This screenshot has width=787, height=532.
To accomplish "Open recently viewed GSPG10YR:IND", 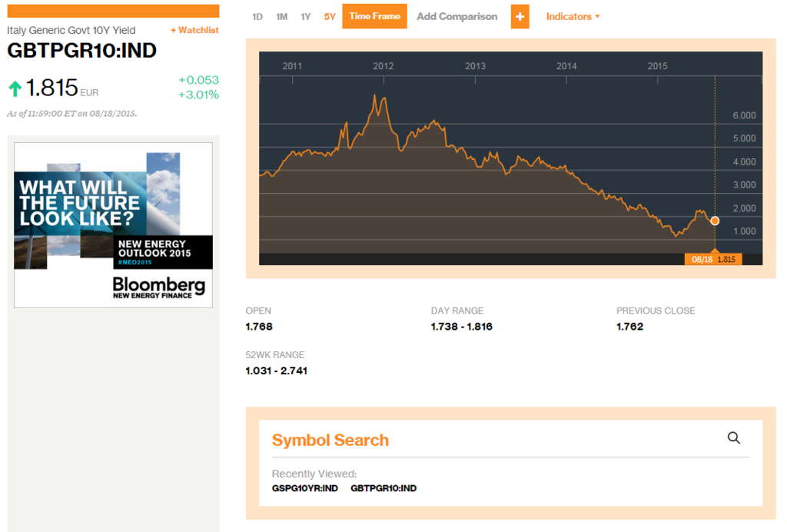I will (304, 488).
